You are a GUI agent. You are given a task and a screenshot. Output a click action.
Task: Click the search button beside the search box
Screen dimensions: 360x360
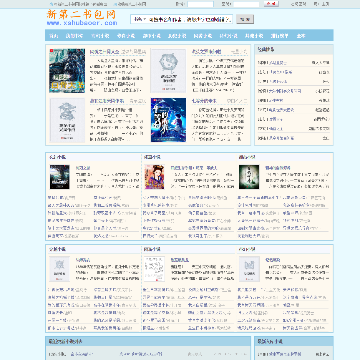[245, 19]
